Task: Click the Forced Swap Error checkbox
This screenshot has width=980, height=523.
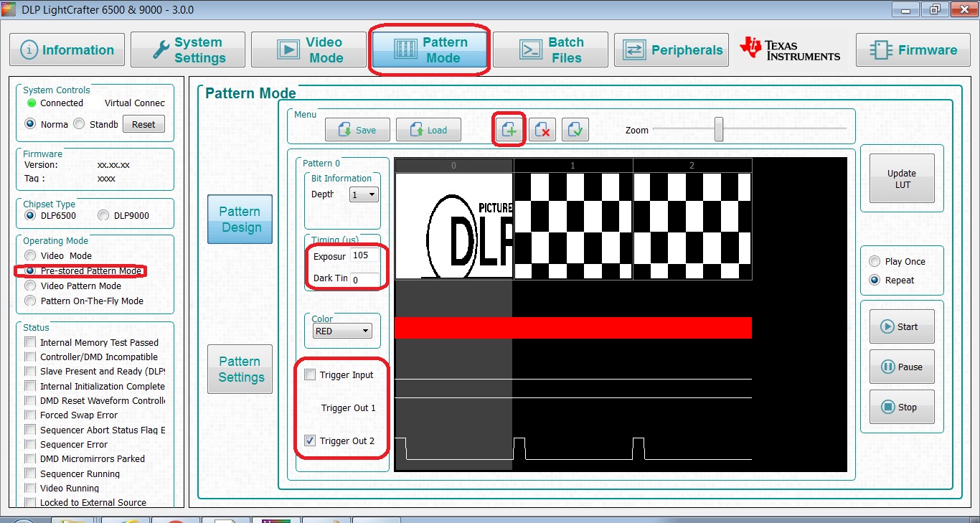Action: [x=30, y=415]
